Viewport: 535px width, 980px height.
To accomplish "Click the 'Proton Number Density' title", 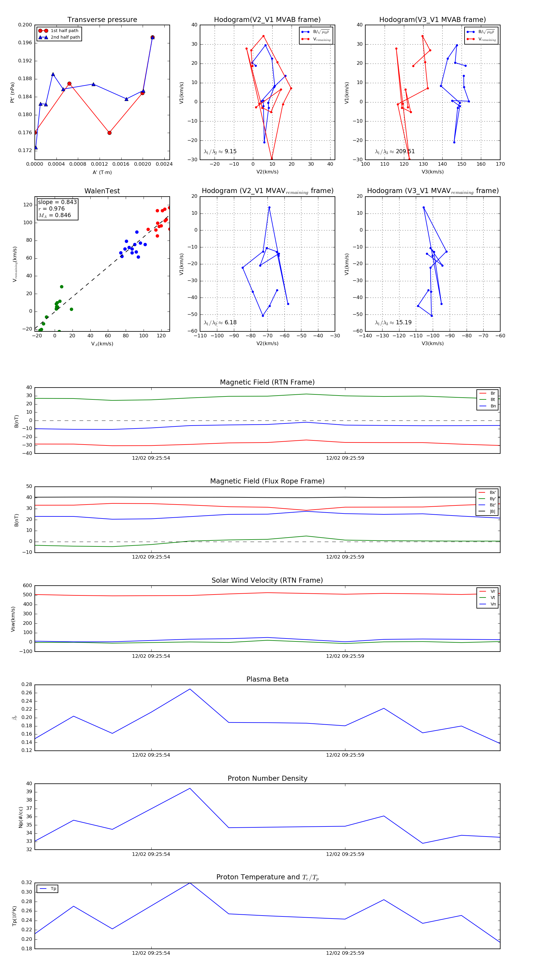I will click(267, 778).
